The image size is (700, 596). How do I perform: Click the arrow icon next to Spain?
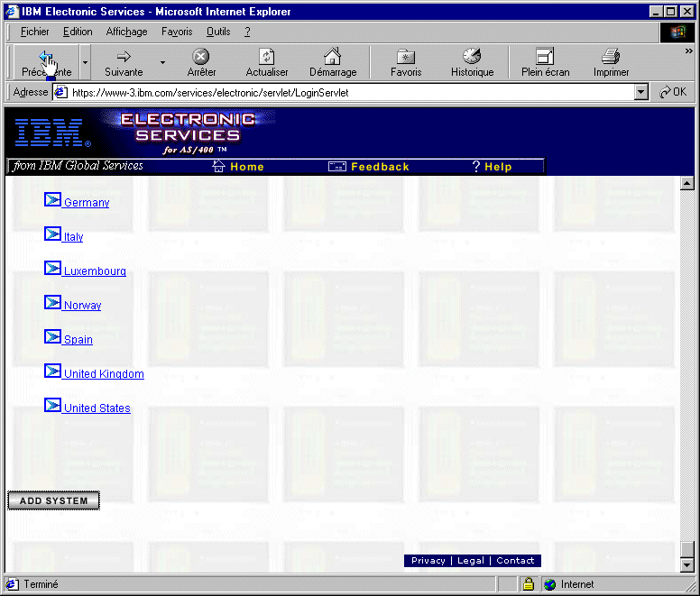point(52,337)
